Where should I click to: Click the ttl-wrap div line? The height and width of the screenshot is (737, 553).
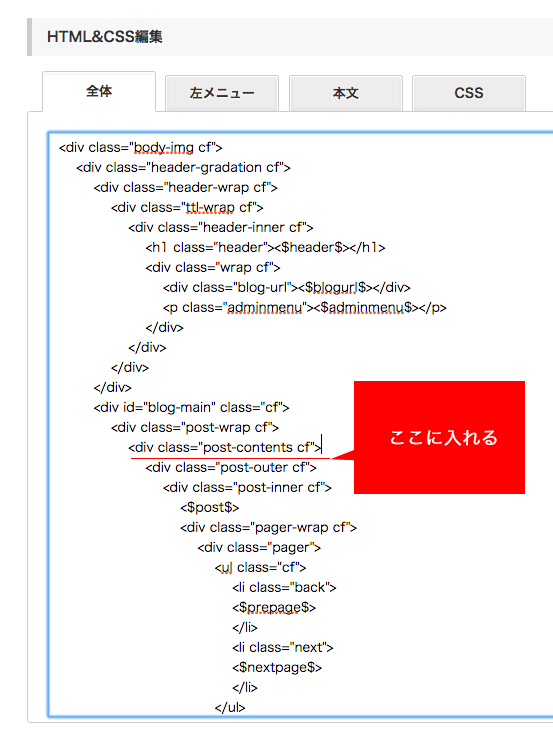click(x=187, y=207)
